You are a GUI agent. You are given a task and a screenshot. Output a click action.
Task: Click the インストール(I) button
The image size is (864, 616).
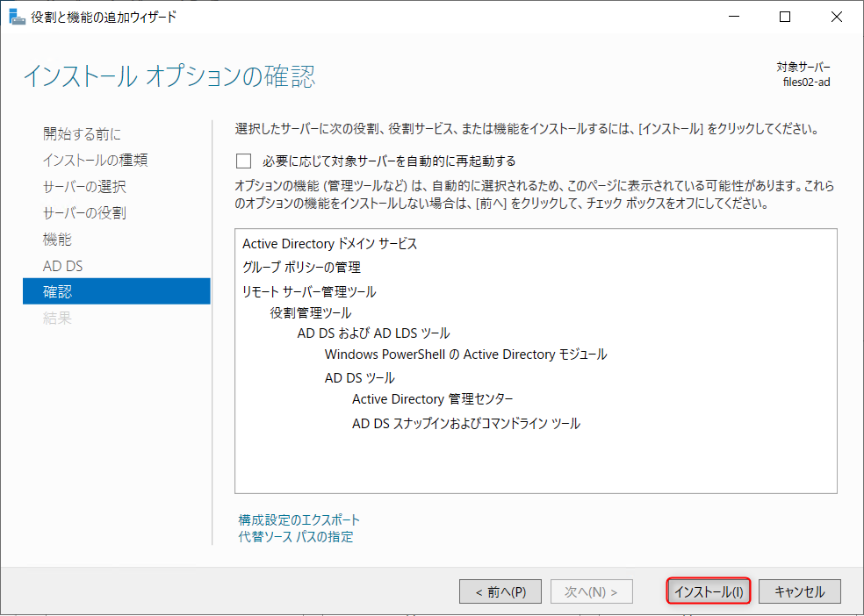click(709, 591)
